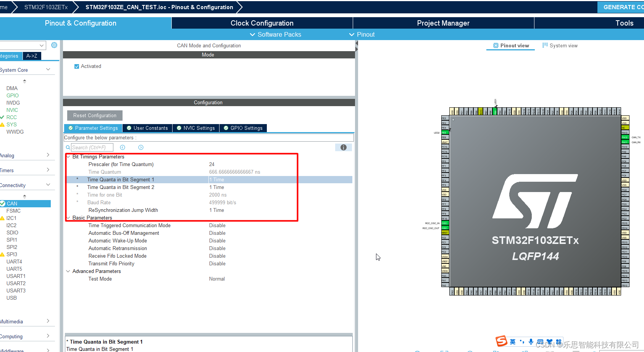Switch peripheral list to A->Z tab

pyautogui.click(x=32, y=56)
